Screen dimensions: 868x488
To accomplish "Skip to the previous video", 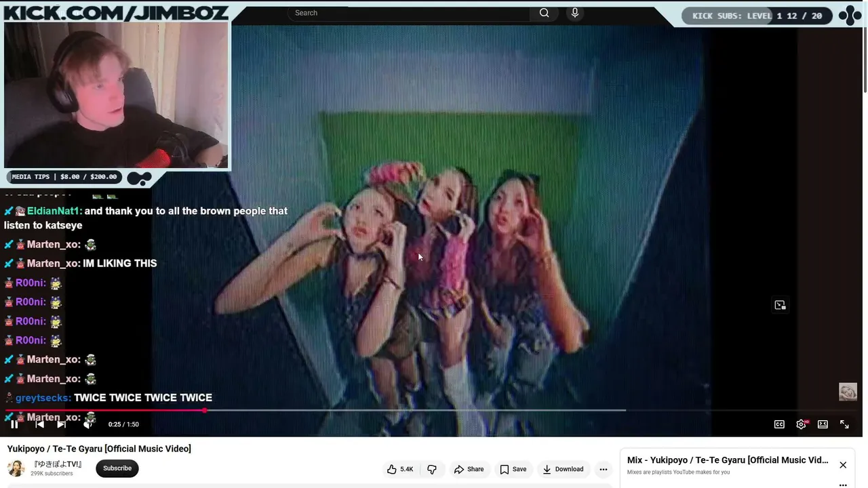I will pyautogui.click(x=39, y=424).
